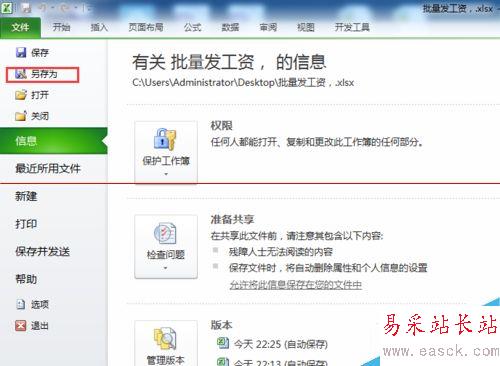Open 选项 settings

40,304
